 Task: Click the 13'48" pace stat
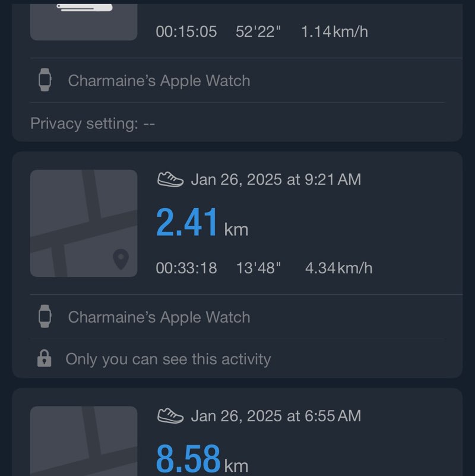click(258, 268)
